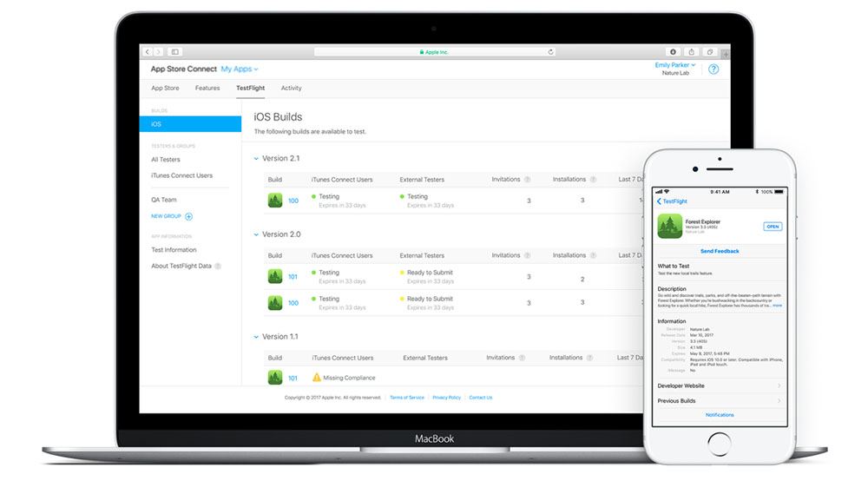Click Ready to Submit for build 101

431,273
